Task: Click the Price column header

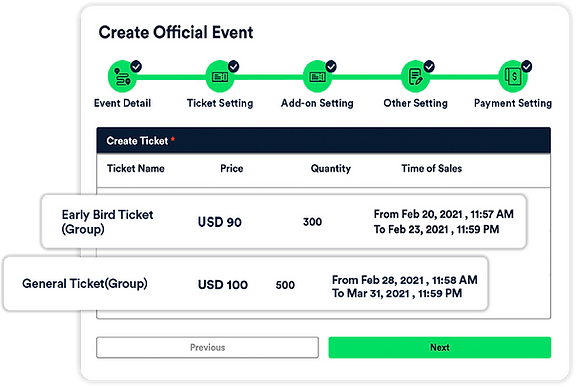Action: (x=232, y=169)
